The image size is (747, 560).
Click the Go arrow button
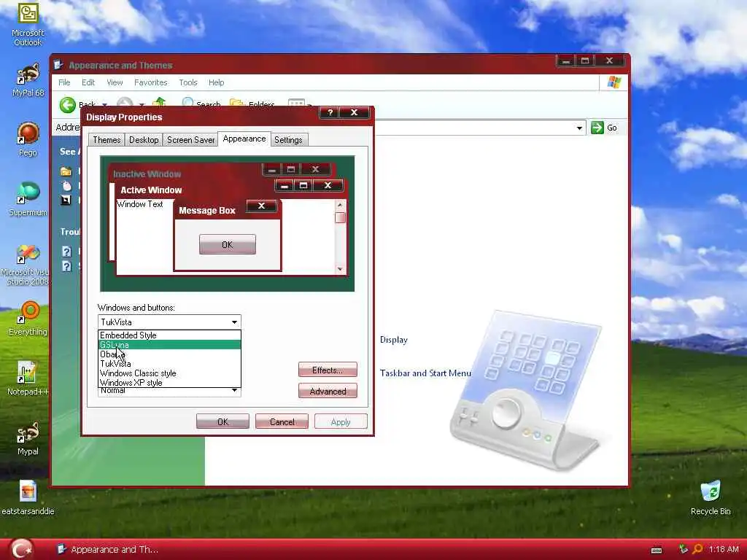[x=597, y=128]
